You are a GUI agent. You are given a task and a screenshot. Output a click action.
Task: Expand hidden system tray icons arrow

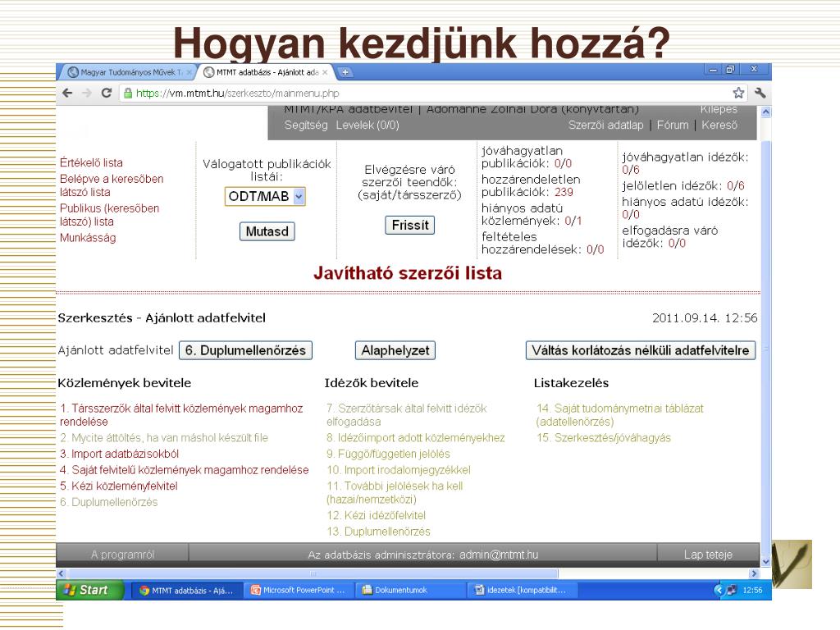click(x=719, y=590)
